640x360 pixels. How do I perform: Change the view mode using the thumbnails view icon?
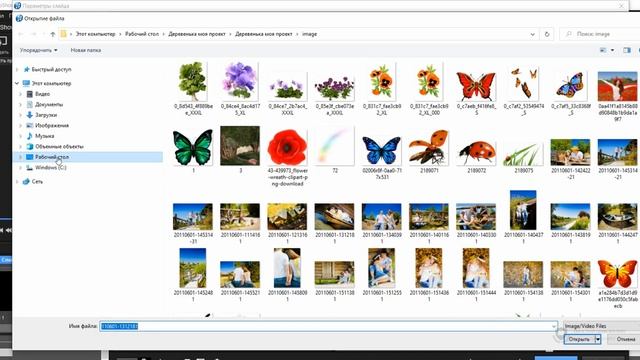(603, 50)
